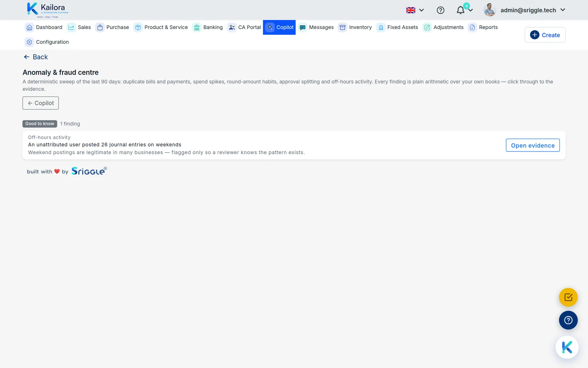The height and width of the screenshot is (368, 588).
Task: Open the Purchase menu
Action: click(x=113, y=28)
